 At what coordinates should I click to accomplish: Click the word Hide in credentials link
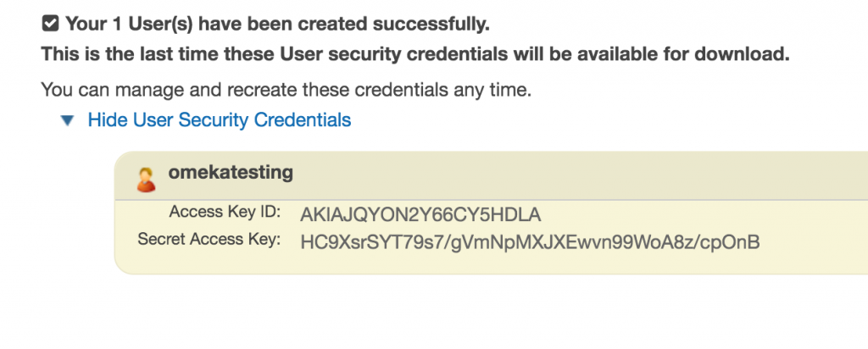(108, 119)
